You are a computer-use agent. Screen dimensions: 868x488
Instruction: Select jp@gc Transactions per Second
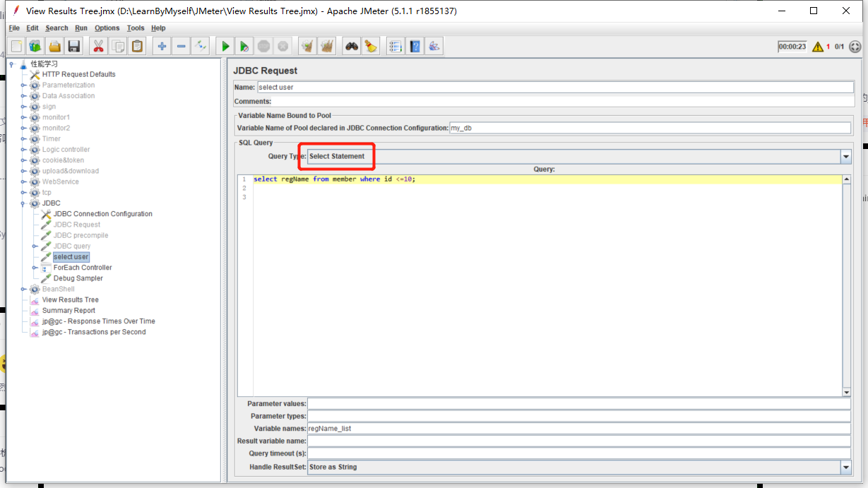pyautogui.click(x=94, y=332)
